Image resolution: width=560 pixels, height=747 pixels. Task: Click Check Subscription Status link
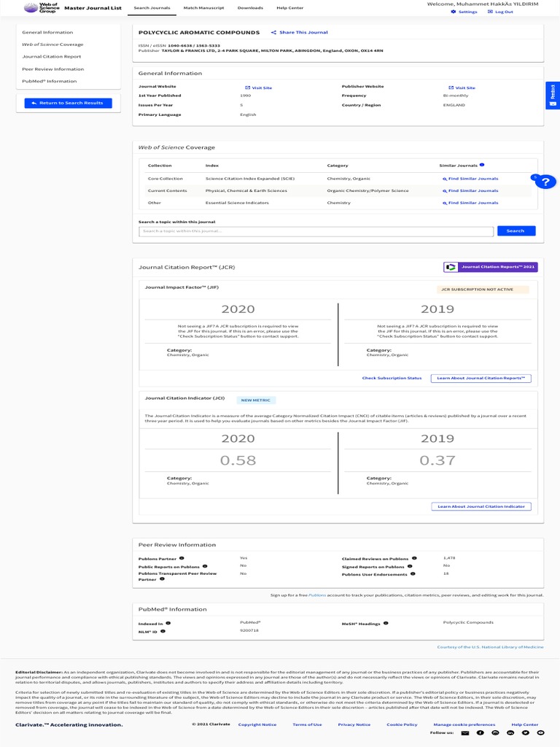click(392, 378)
